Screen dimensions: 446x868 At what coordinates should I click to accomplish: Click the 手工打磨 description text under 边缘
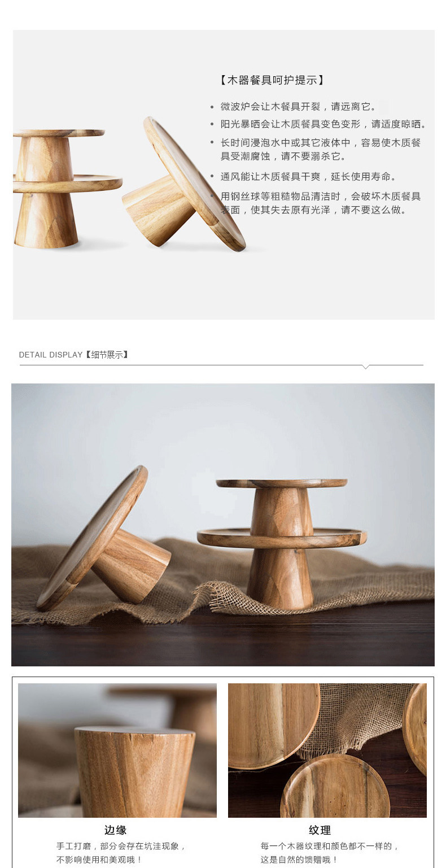121,853
